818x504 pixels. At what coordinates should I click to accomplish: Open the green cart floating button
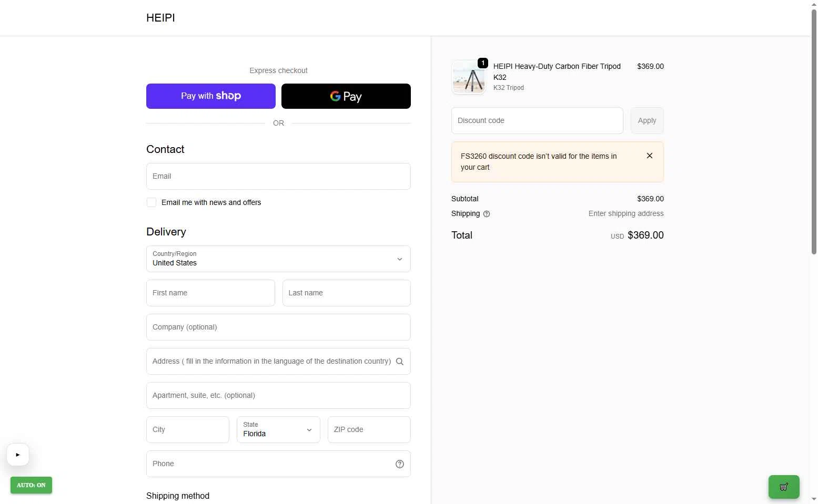click(x=784, y=487)
